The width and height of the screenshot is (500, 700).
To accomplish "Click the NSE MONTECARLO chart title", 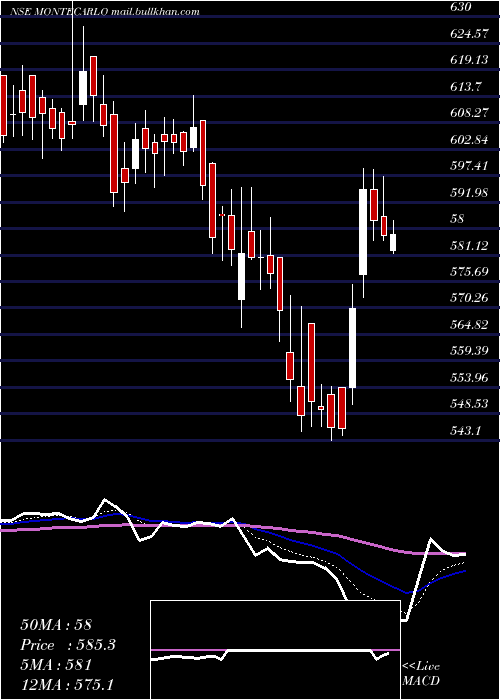I will (58, 12).
